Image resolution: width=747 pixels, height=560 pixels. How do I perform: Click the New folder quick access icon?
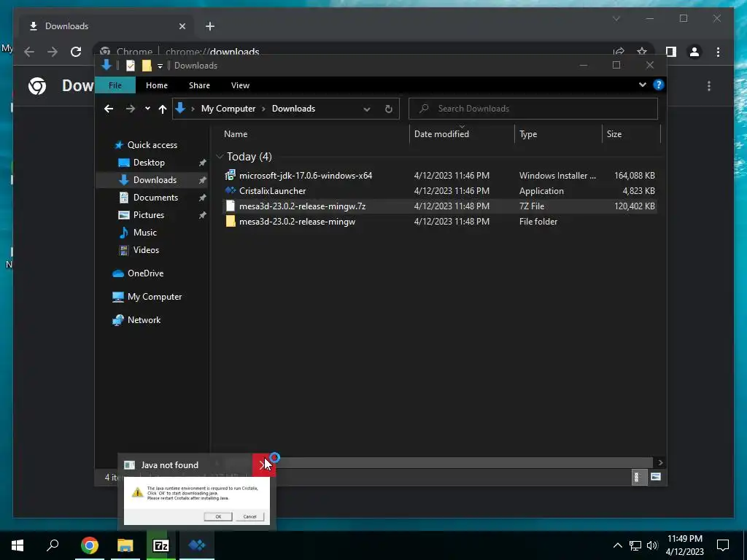tap(147, 66)
